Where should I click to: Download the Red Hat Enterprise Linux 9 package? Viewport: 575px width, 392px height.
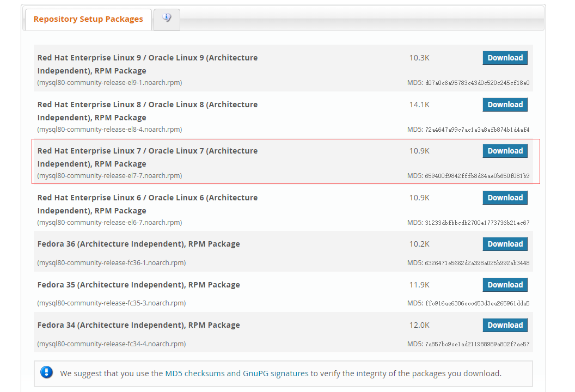tap(505, 58)
